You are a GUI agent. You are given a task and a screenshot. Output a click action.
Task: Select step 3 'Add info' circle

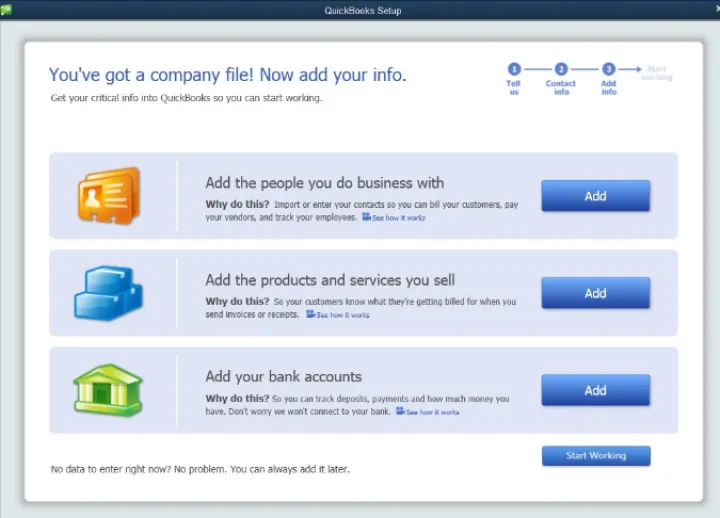click(x=608, y=69)
